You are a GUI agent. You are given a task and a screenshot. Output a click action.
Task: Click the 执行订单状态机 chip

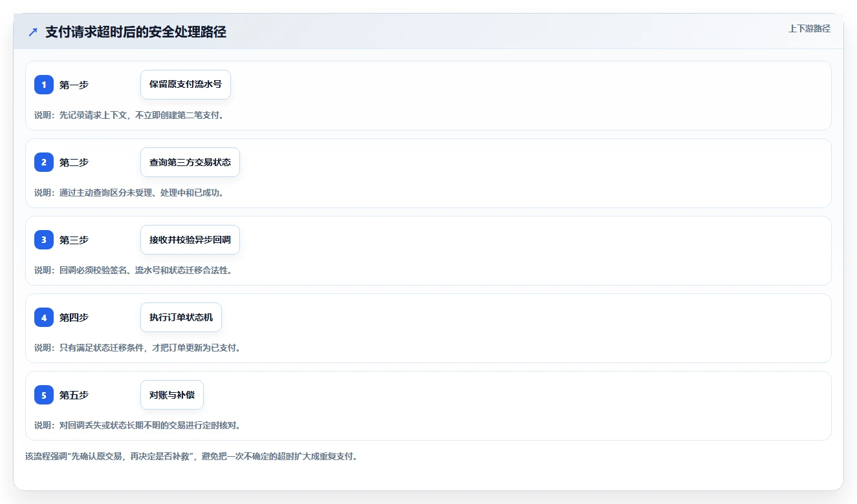tap(181, 317)
